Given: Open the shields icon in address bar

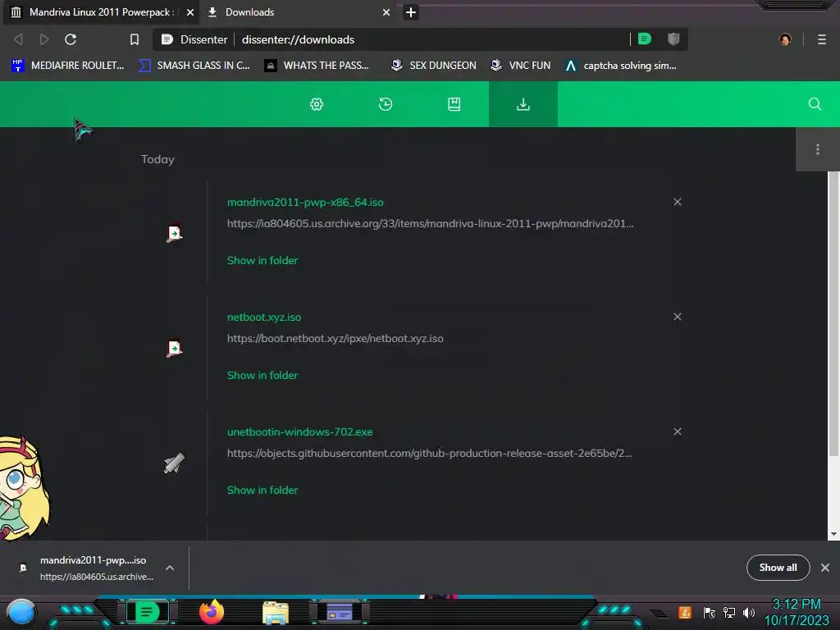Looking at the screenshot, I should 673,39.
